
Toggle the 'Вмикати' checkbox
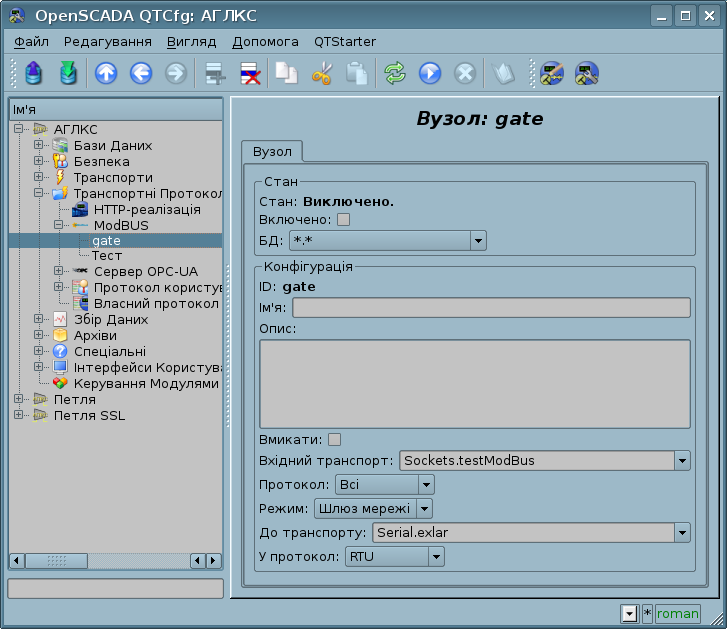pyautogui.click(x=334, y=439)
